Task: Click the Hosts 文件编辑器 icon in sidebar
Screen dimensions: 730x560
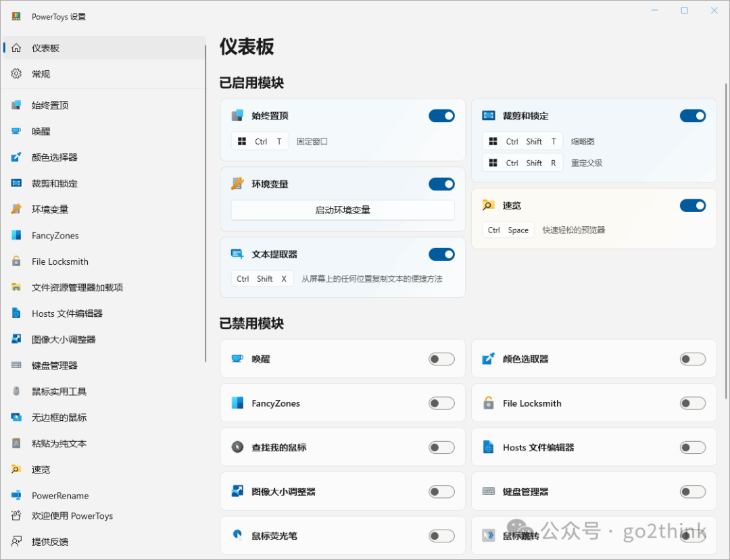Action: 16,313
